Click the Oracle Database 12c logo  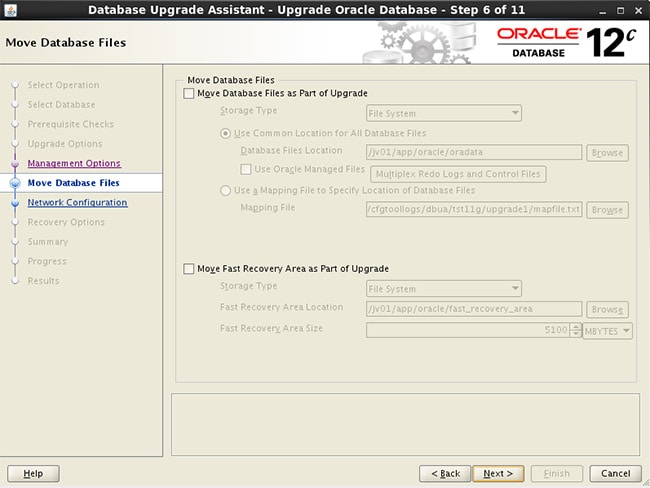click(566, 42)
